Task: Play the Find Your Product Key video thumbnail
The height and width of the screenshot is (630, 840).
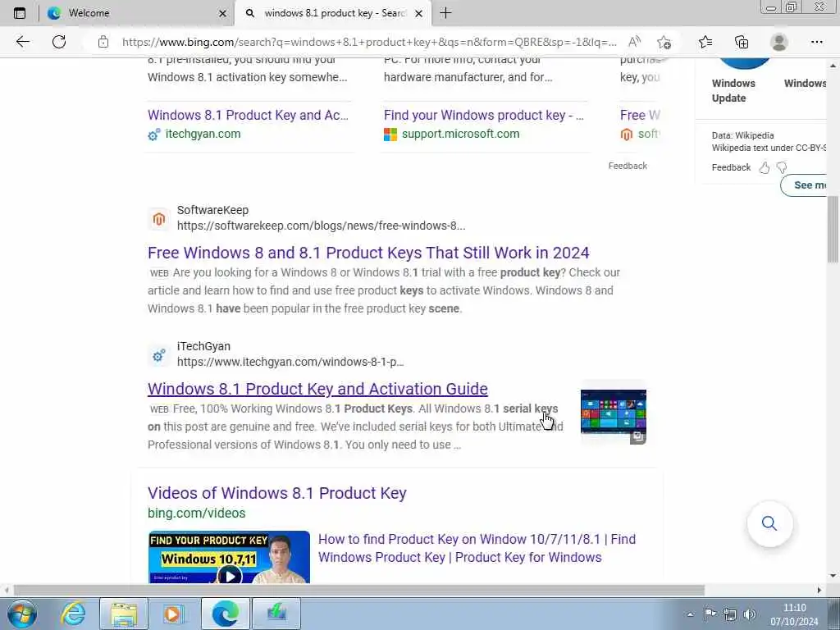Action: point(230,557)
